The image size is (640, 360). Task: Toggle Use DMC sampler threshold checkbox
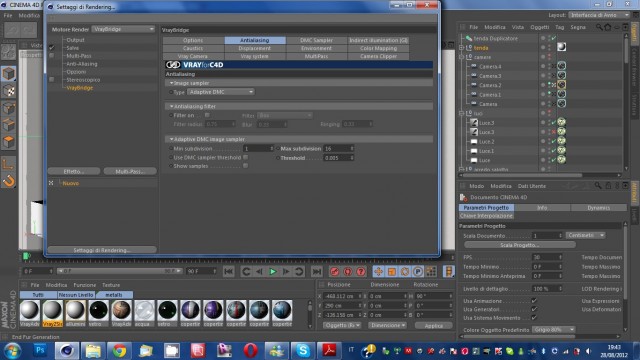click(245, 157)
